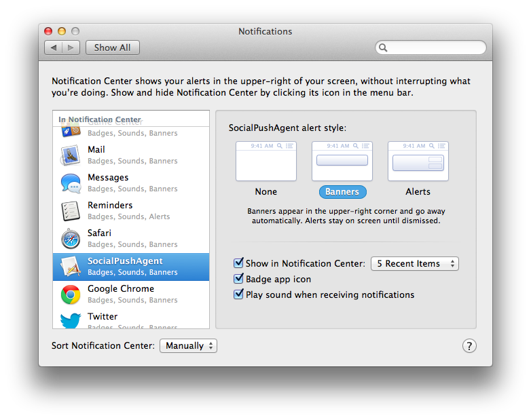The width and height of the screenshot is (531, 420).
Task: Go forward with the right arrow button
Action: coord(71,47)
